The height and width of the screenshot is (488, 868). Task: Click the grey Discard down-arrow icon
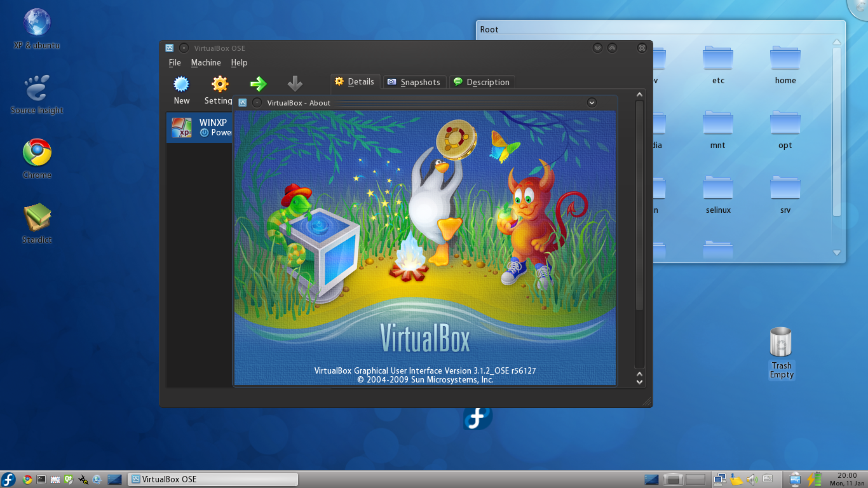(295, 84)
